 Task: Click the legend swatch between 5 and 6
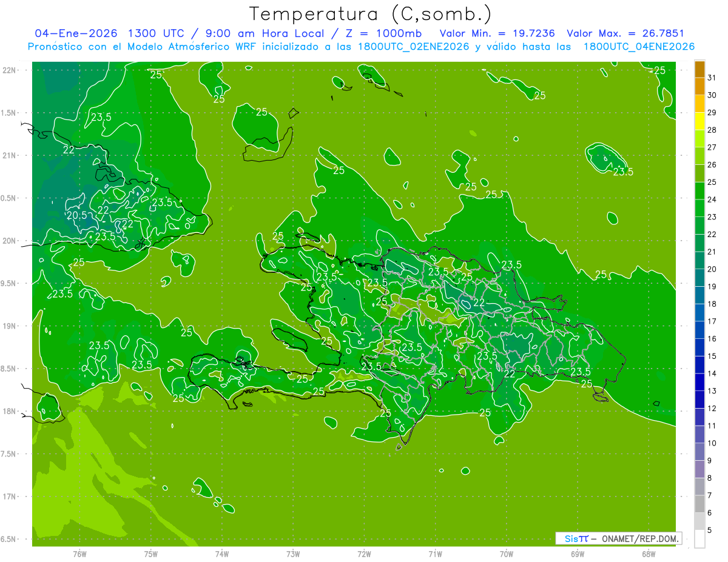pyautogui.click(x=699, y=521)
